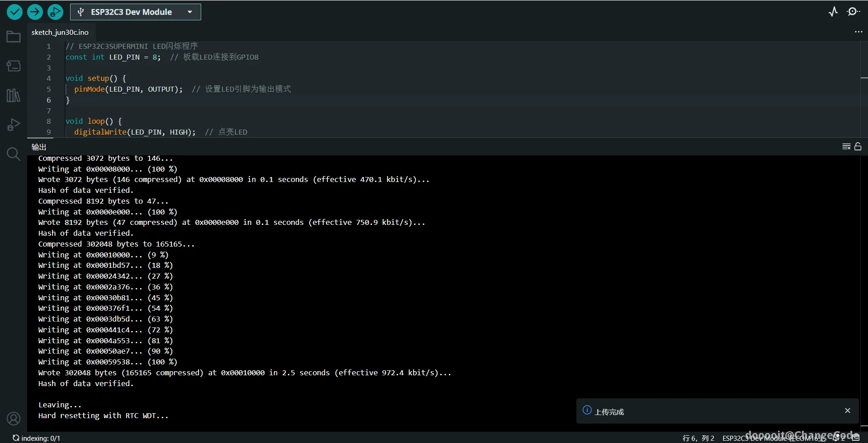Click the pinMode(LED_PIN, OUTPUT) statement
The image size is (868, 443).
point(128,89)
